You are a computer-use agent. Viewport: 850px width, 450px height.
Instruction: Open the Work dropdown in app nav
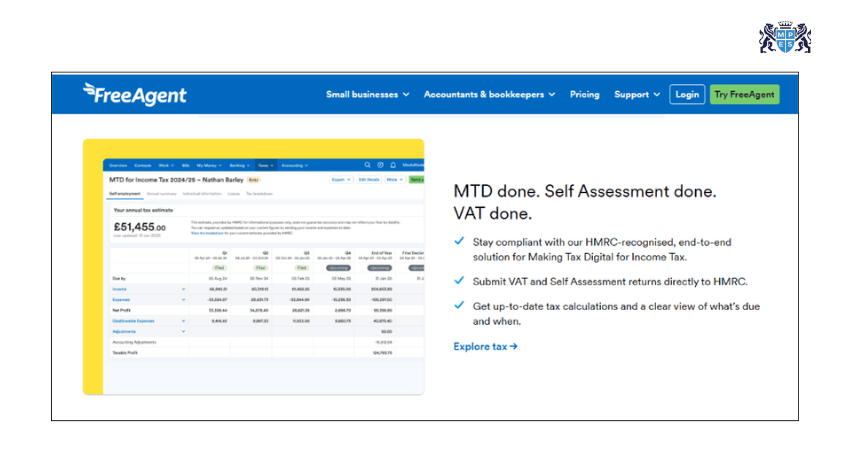166,165
